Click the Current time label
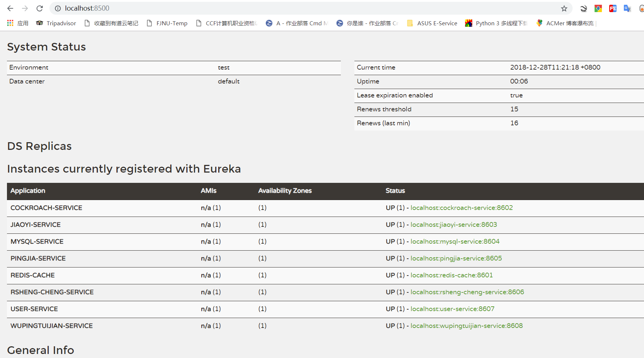 click(x=376, y=67)
